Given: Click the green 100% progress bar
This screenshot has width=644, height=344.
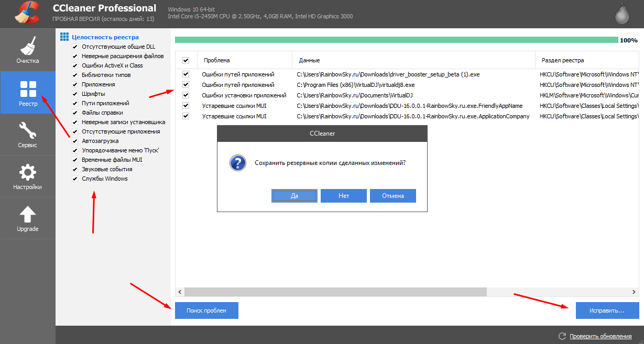Looking at the screenshot, I should (x=397, y=40).
